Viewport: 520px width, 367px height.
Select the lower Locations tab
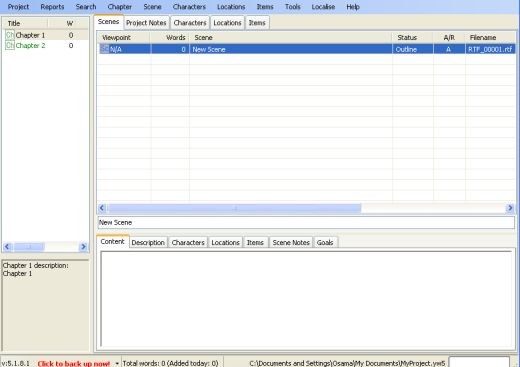225,243
